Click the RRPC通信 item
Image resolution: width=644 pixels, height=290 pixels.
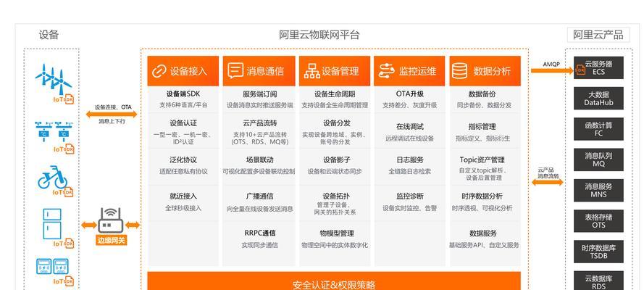point(259,233)
